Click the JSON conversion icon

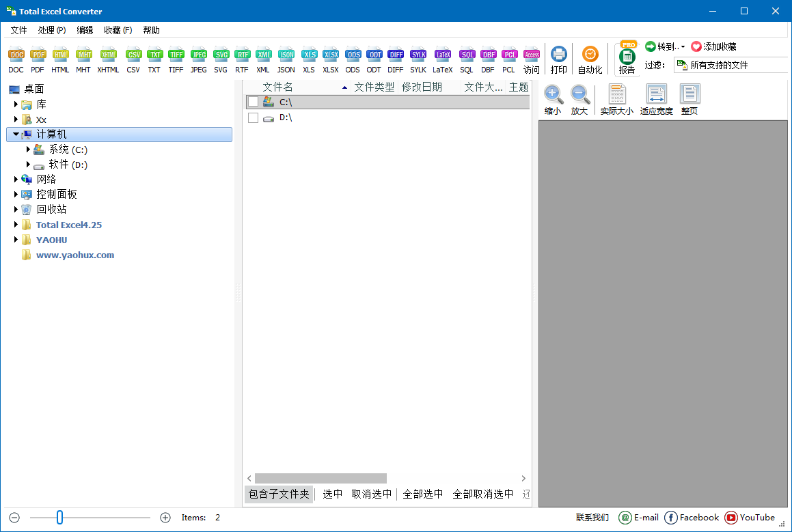pos(286,55)
